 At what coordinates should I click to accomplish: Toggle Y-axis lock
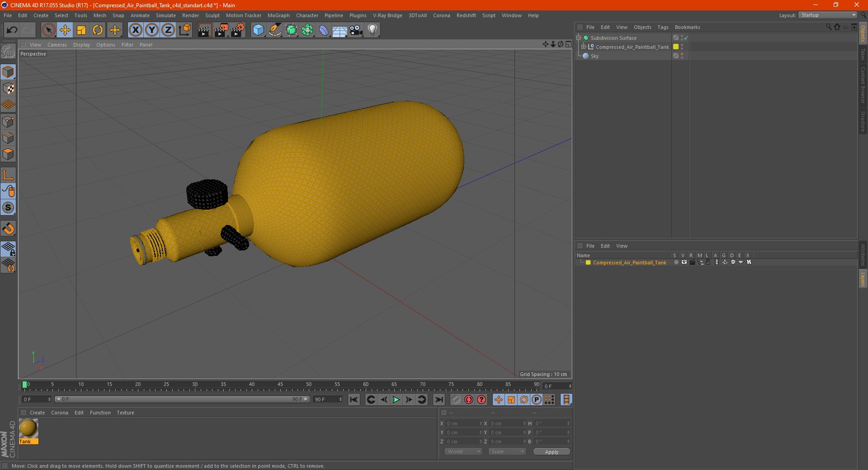pos(152,30)
